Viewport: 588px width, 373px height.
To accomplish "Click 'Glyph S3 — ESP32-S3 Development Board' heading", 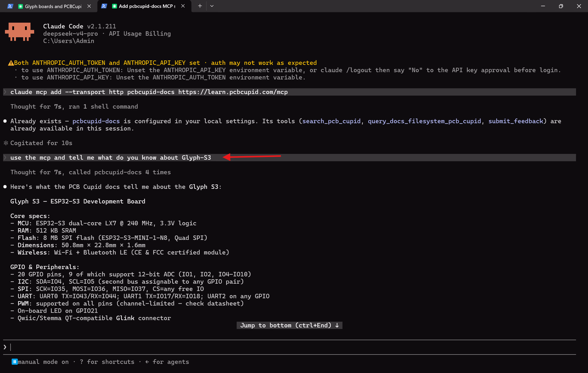I will tap(78, 201).
